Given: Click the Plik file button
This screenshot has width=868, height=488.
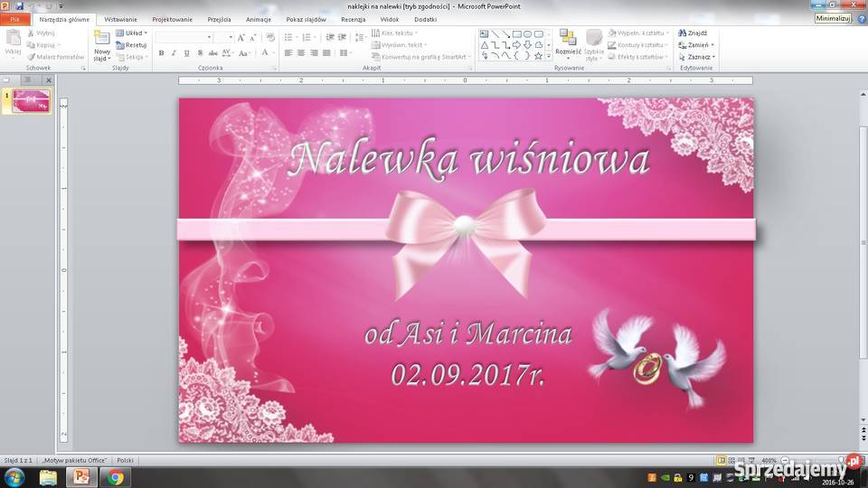Looking at the screenshot, I should (x=14, y=19).
